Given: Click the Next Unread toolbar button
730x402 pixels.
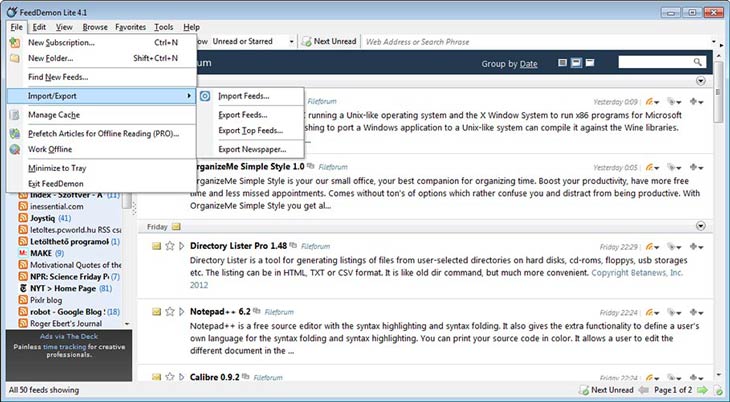Looking at the screenshot, I should [x=330, y=41].
